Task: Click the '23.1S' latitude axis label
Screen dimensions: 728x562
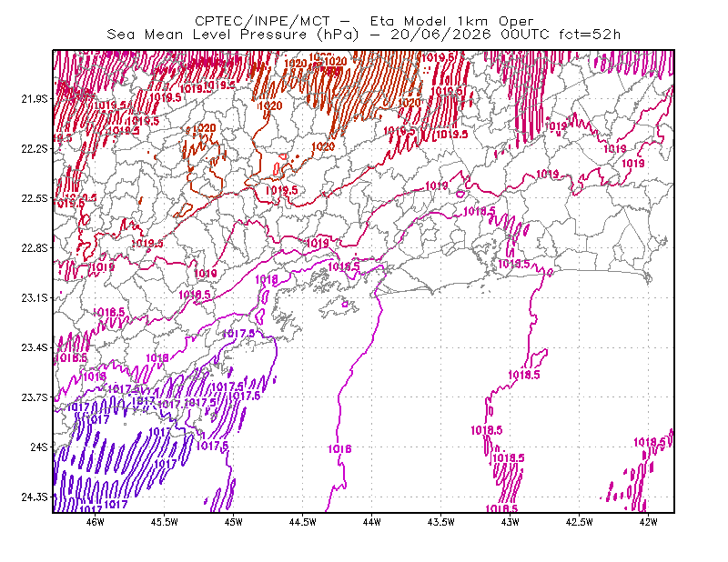Action: (35, 297)
